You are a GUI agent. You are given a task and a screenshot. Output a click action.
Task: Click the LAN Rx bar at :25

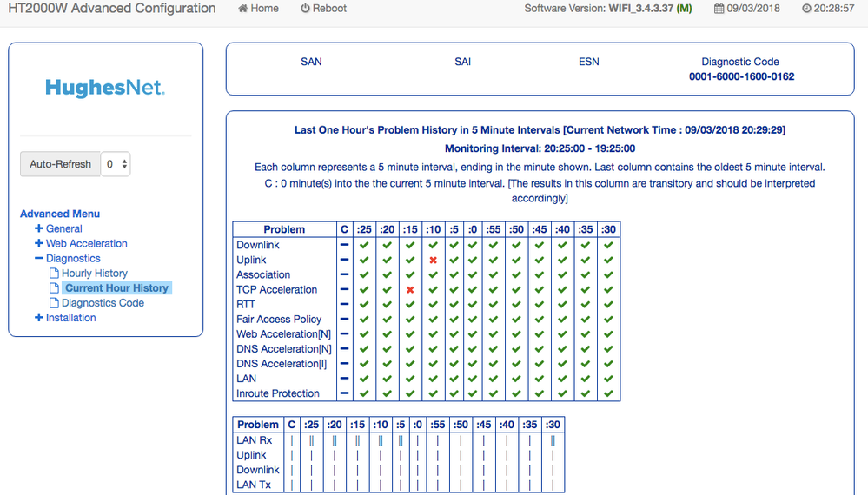pyautogui.click(x=312, y=440)
